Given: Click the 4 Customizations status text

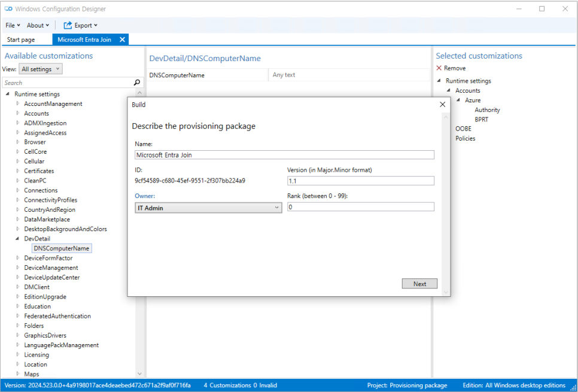Looking at the screenshot, I should 227,385.
